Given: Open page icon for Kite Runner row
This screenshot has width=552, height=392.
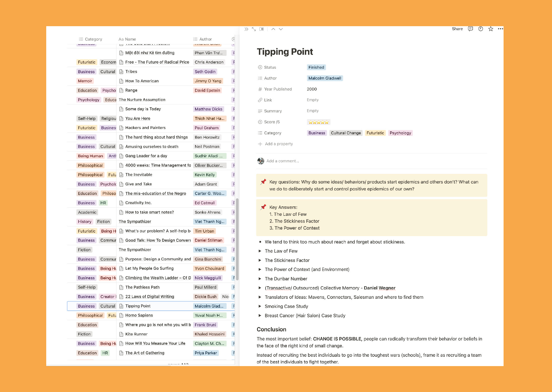Looking at the screenshot, I should [121, 334].
